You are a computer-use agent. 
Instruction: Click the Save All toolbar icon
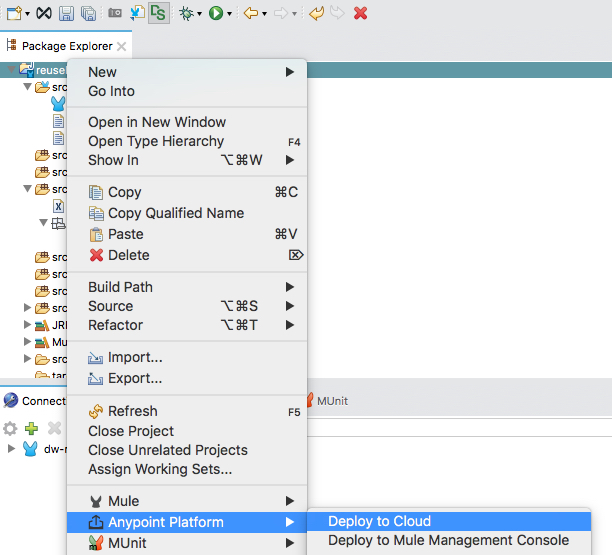click(88, 13)
